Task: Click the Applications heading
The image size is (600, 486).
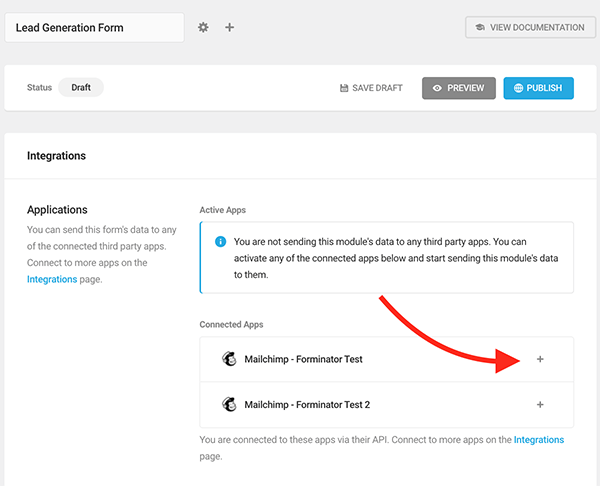Action: (57, 210)
